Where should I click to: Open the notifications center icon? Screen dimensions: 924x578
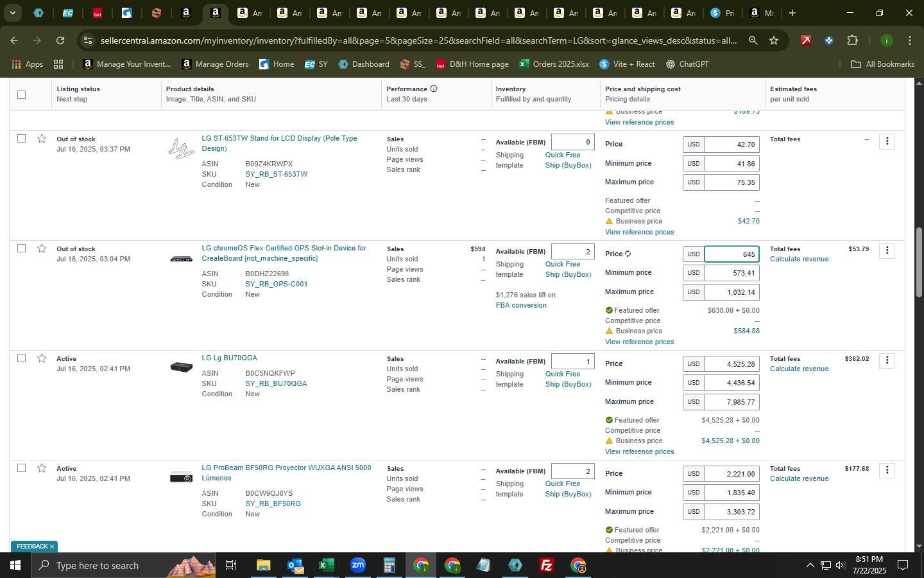(x=902, y=565)
